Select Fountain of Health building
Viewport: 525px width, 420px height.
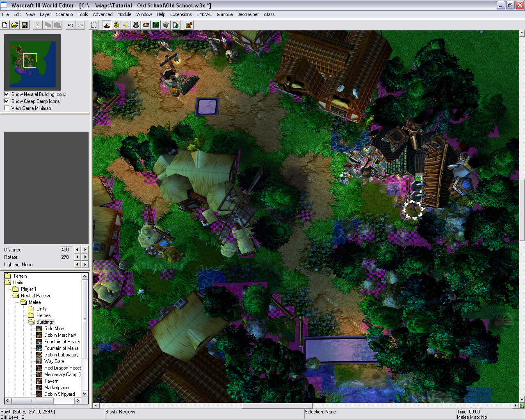62,342
